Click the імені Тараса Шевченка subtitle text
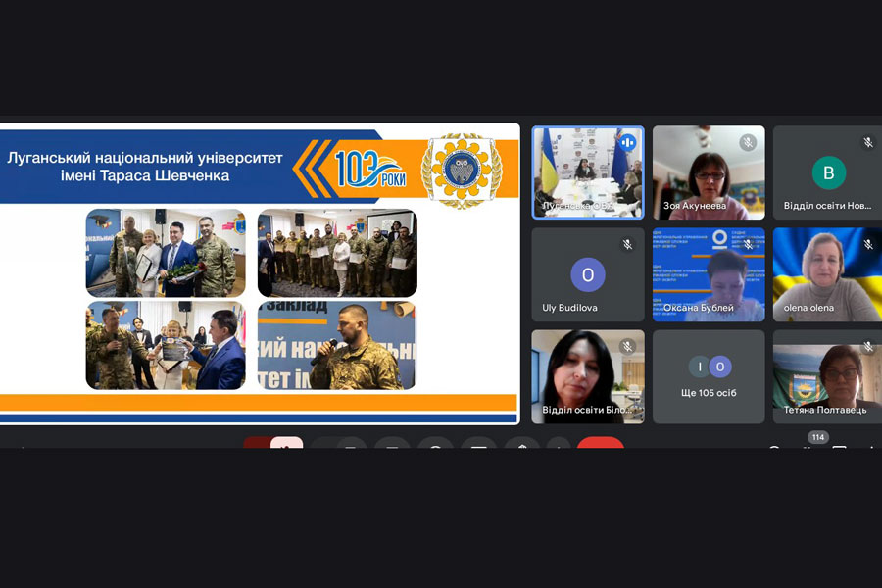882x588 pixels. click(x=145, y=176)
